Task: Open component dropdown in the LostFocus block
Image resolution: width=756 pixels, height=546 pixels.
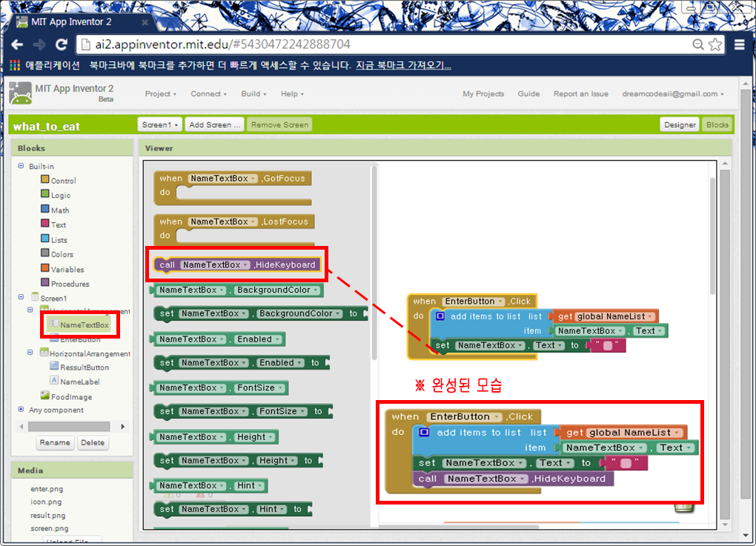Action: click(223, 222)
